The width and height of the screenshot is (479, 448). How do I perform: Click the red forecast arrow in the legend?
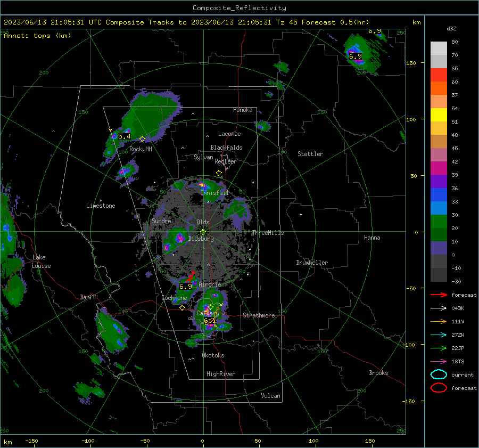[439, 295]
